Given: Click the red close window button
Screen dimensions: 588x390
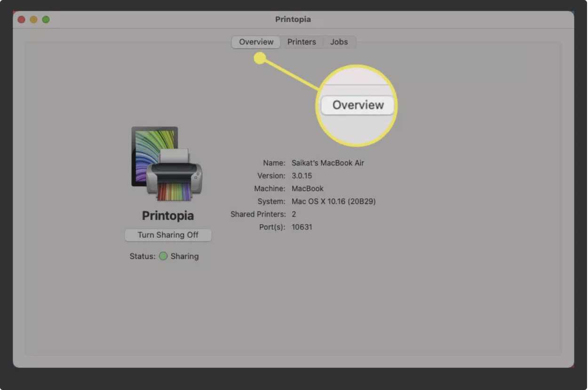Looking at the screenshot, I should pos(21,19).
